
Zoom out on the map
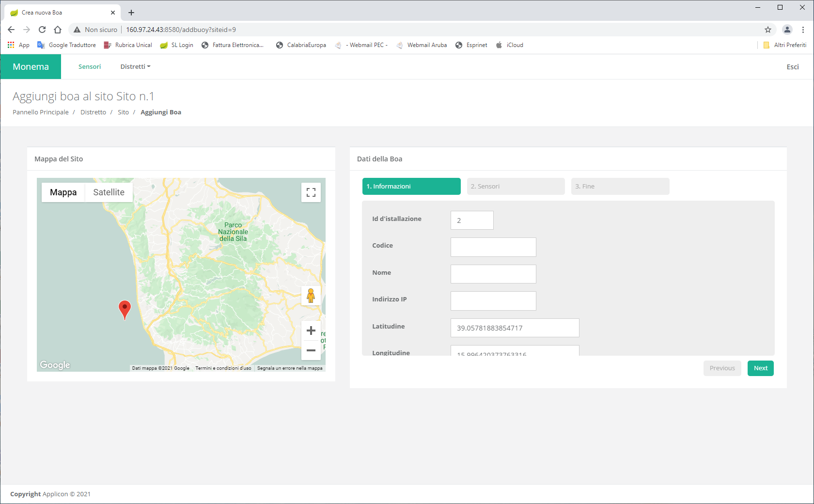(311, 350)
